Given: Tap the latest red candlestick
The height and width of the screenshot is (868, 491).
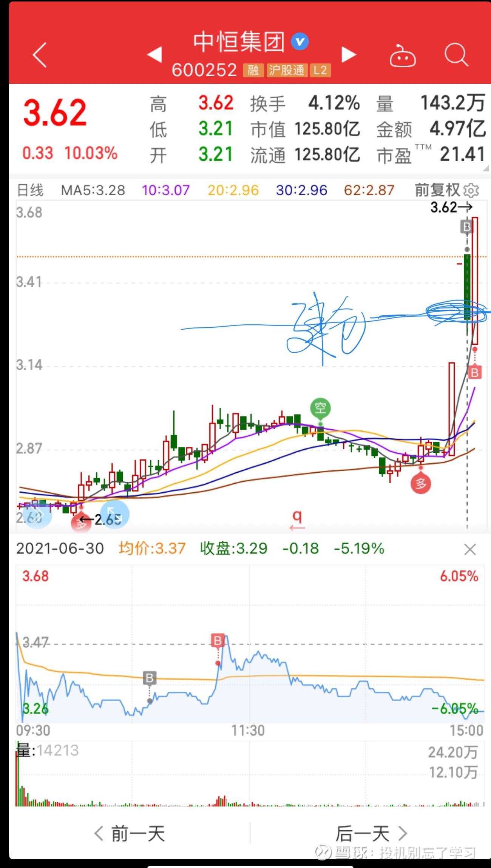Looking at the screenshot, I should [475, 281].
